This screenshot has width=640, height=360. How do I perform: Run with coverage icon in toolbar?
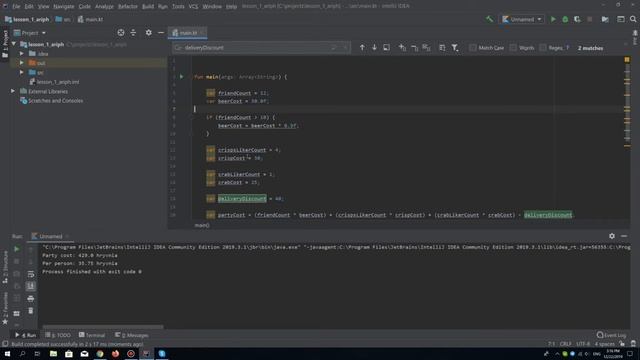[x=577, y=19]
